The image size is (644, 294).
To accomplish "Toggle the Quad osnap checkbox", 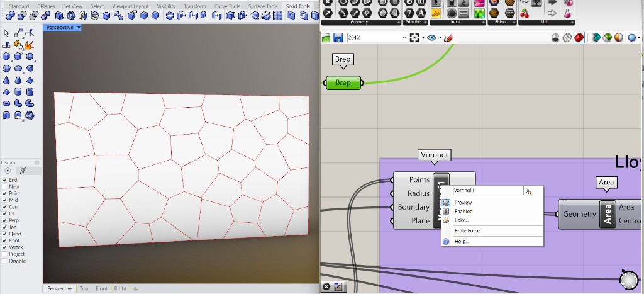I will [4, 234].
